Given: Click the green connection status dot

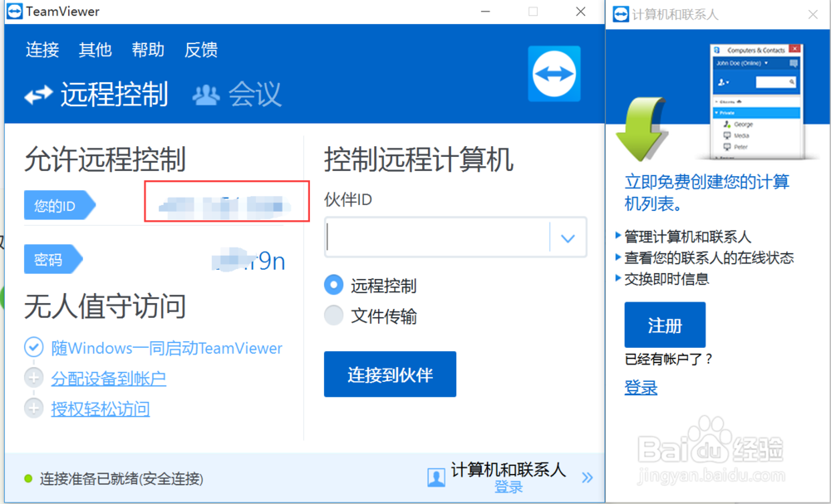Looking at the screenshot, I should click(x=28, y=478).
